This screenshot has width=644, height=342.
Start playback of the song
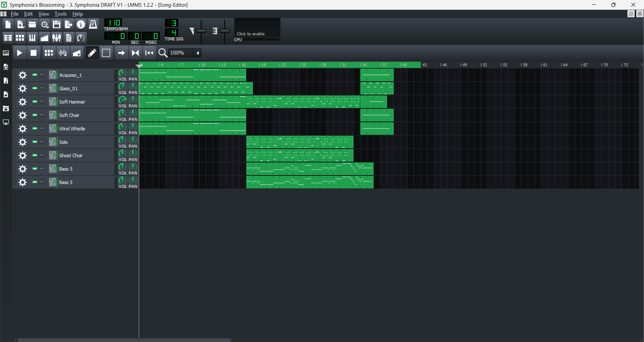[x=19, y=53]
